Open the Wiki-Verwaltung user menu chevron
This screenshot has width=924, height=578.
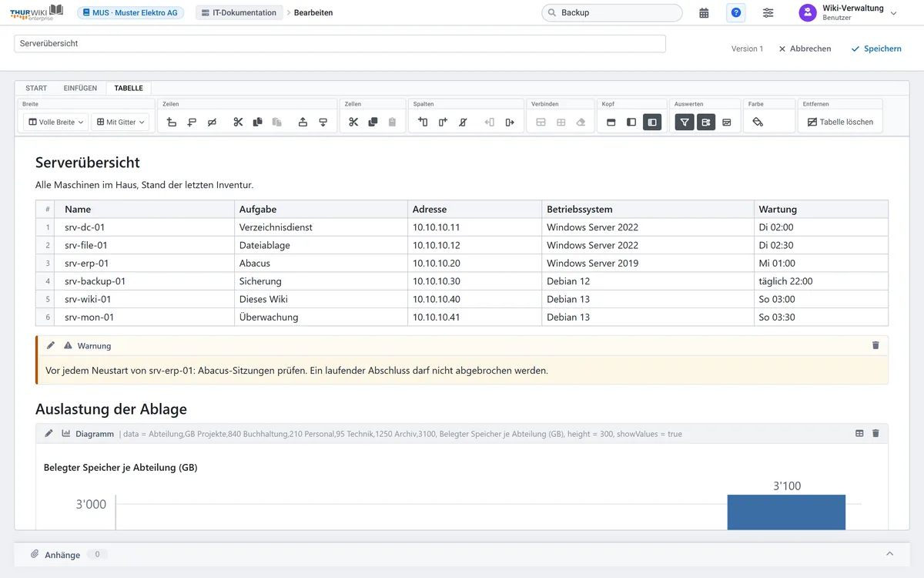(x=894, y=13)
